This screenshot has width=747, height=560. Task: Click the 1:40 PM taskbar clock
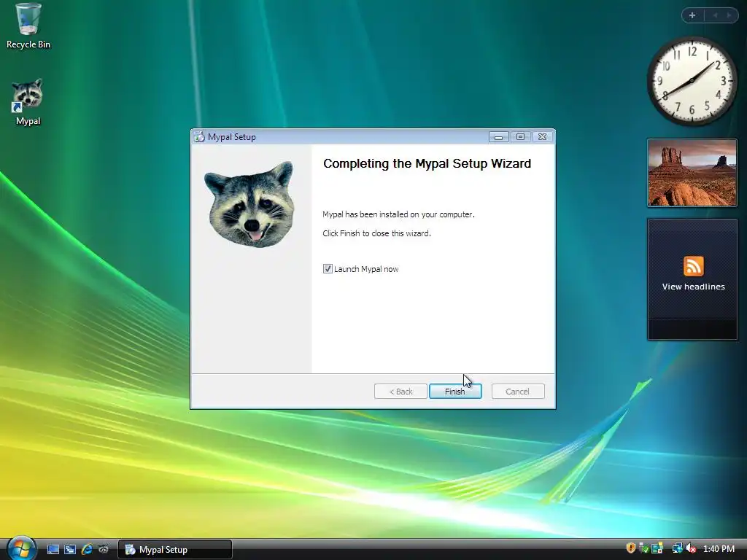[x=719, y=549]
